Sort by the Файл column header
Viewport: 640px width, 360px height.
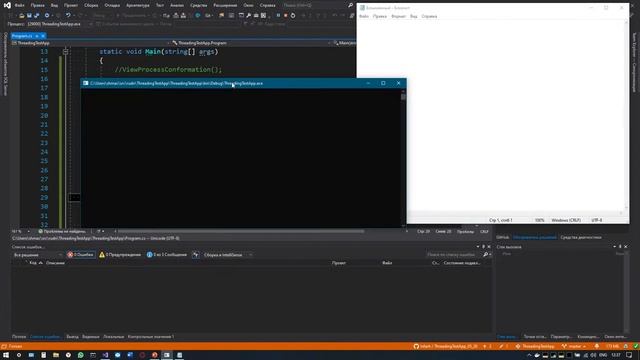[387, 263]
